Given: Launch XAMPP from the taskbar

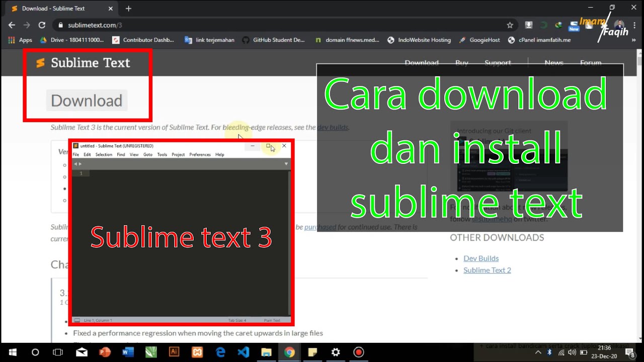Looking at the screenshot, I should point(197,352).
